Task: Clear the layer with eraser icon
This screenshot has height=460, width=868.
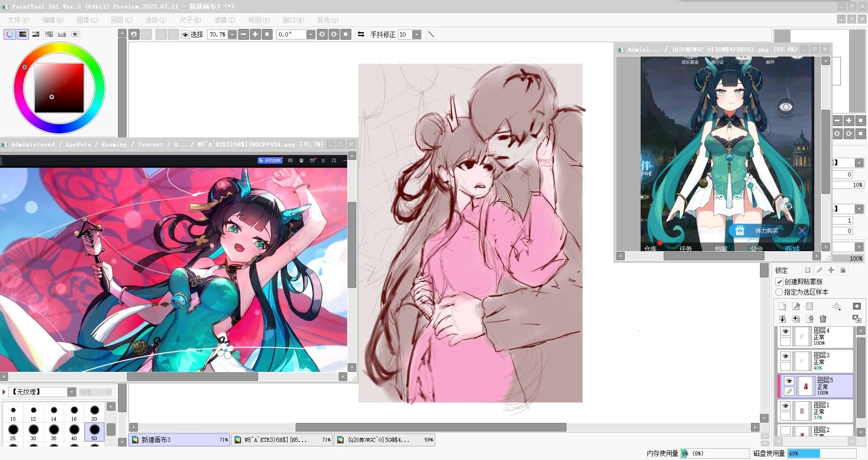Action: tap(810, 319)
